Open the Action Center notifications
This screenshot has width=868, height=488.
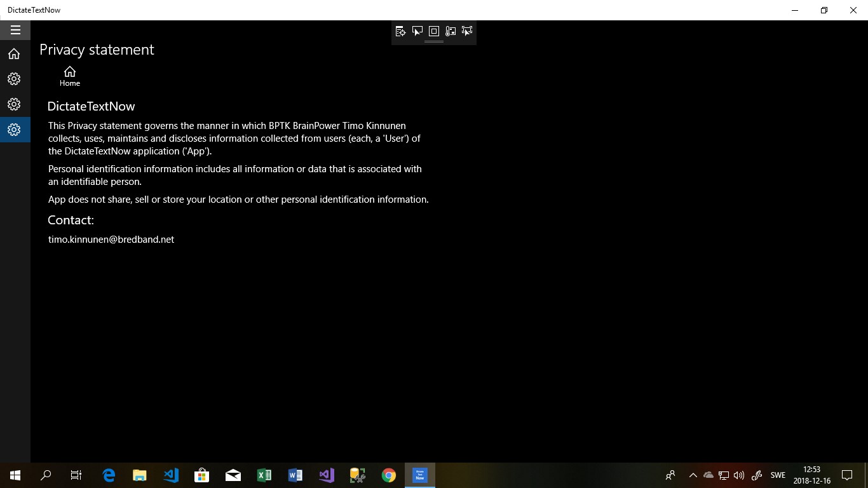(x=847, y=475)
